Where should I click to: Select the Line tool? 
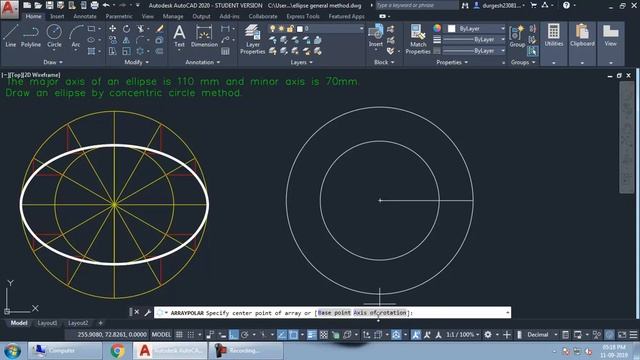[x=11, y=36]
